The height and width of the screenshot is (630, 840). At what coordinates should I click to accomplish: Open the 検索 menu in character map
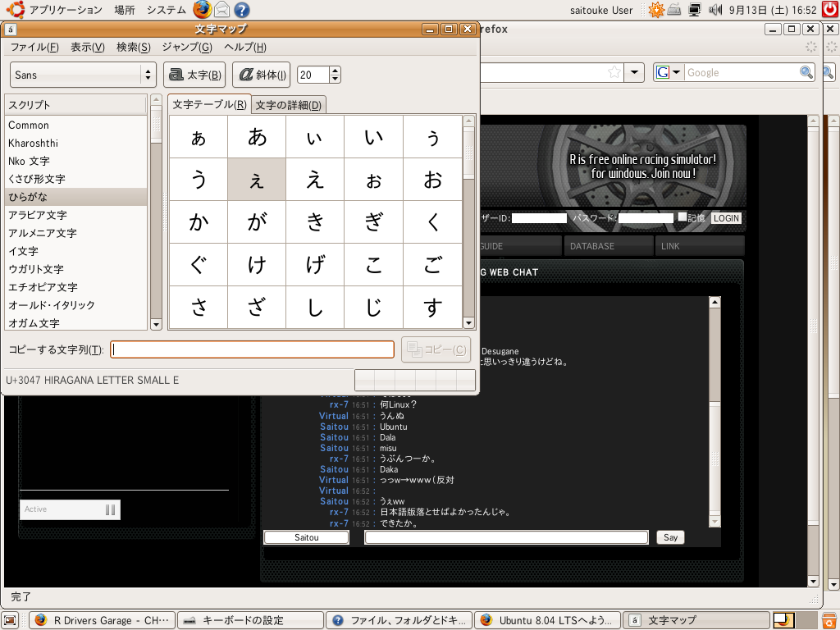(133, 47)
